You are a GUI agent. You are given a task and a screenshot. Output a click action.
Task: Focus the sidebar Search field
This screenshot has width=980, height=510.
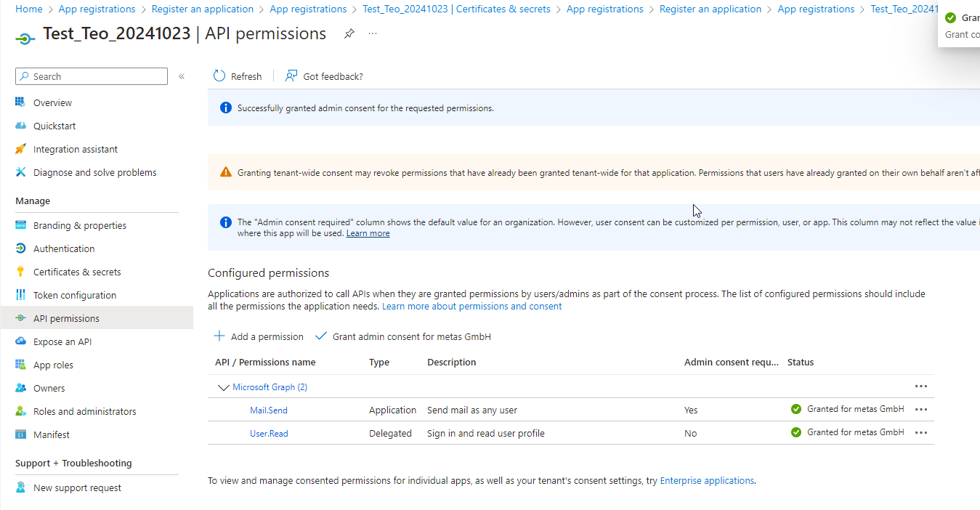tap(92, 76)
